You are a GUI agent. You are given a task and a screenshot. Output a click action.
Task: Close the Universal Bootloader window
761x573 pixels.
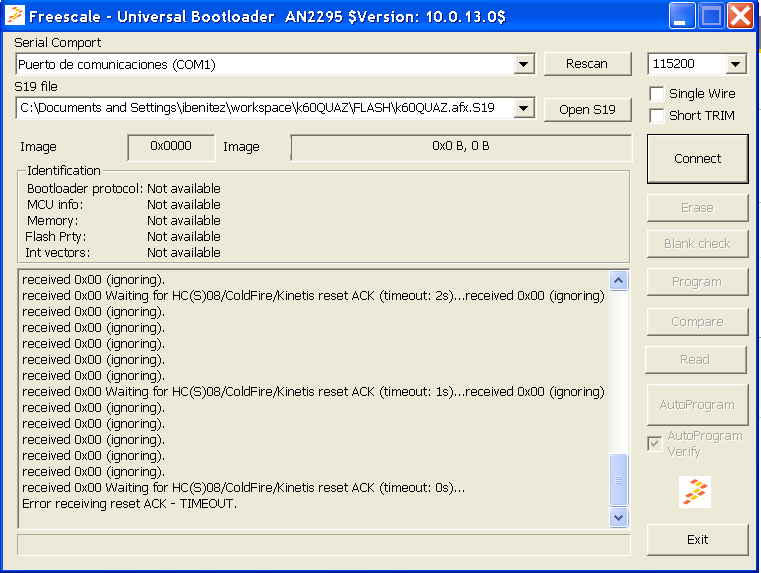point(741,16)
